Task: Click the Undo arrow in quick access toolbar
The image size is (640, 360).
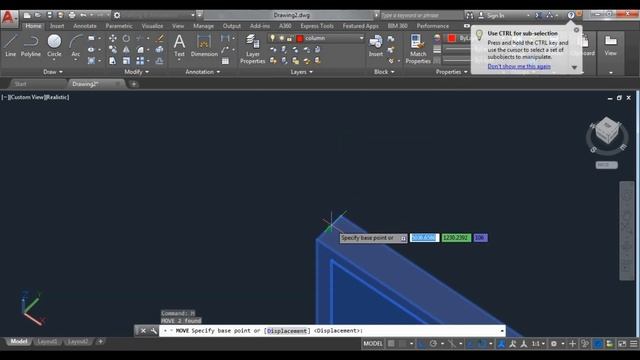Action: [83, 15]
